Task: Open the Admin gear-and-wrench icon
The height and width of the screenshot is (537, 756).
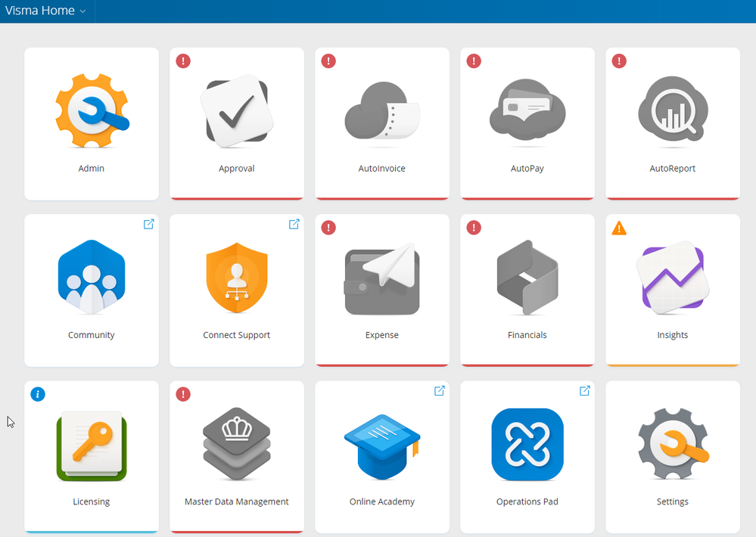Action: coord(92,110)
